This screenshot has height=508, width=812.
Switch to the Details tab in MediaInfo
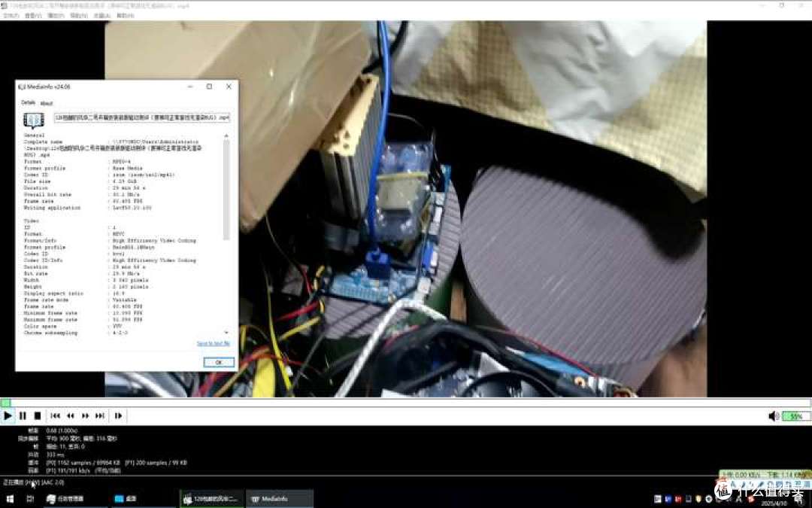pyautogui.click(x=28, y=102)
